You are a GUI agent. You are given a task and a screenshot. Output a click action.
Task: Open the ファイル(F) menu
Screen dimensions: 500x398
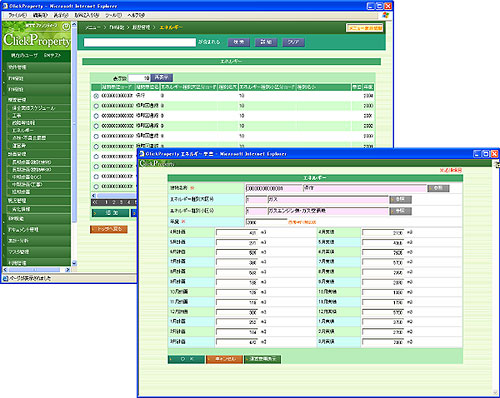tap(17, 15)
